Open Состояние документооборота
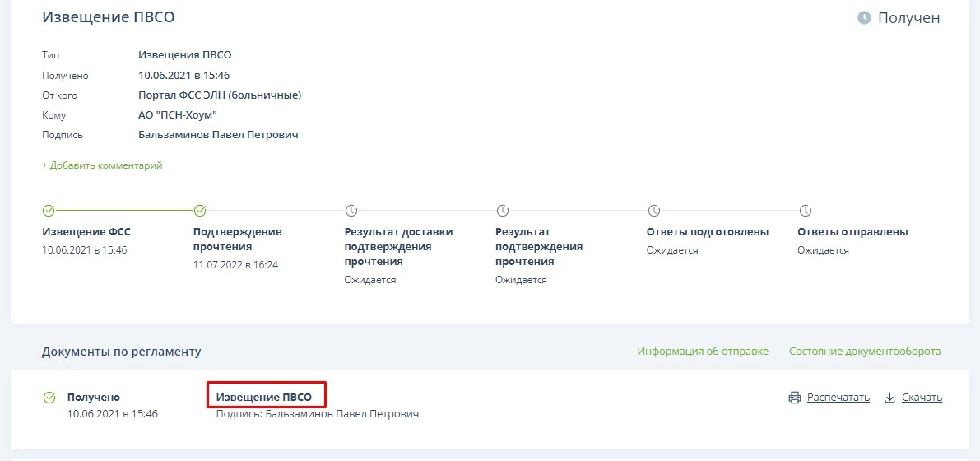 click(x=864, y=352)
